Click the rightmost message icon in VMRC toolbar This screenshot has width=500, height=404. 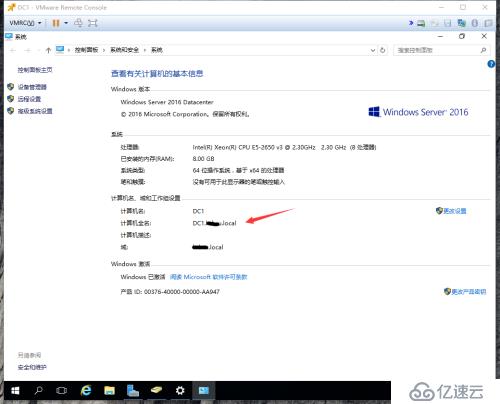[x=488, y=23]
